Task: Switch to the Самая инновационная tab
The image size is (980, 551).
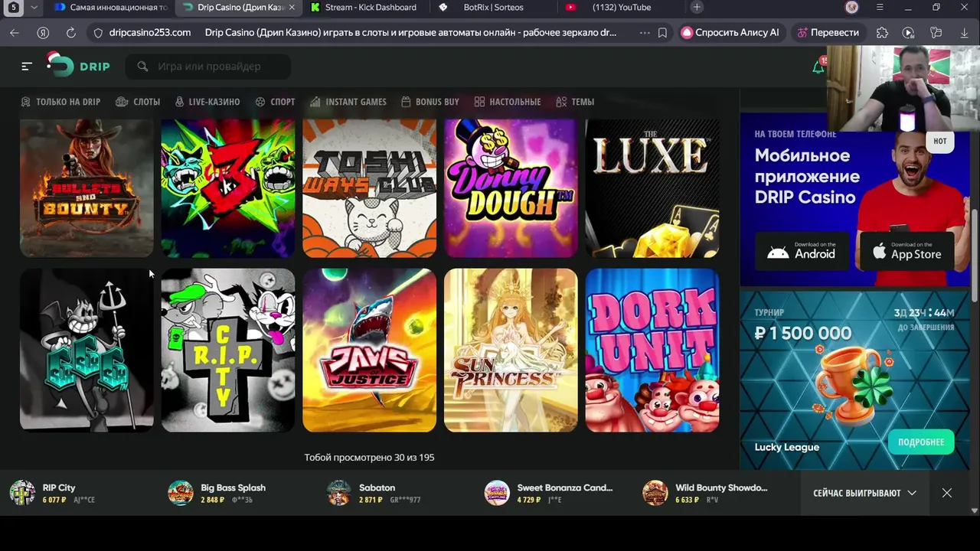Action: pyautogui.click(x=112, y=8)
